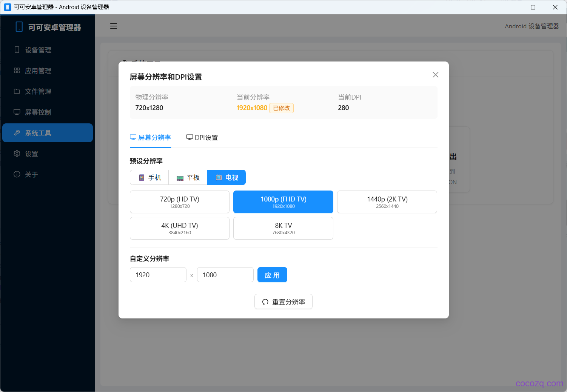
Task: Click the 设备管理 phone icon in sidebar
Action: 17,50
